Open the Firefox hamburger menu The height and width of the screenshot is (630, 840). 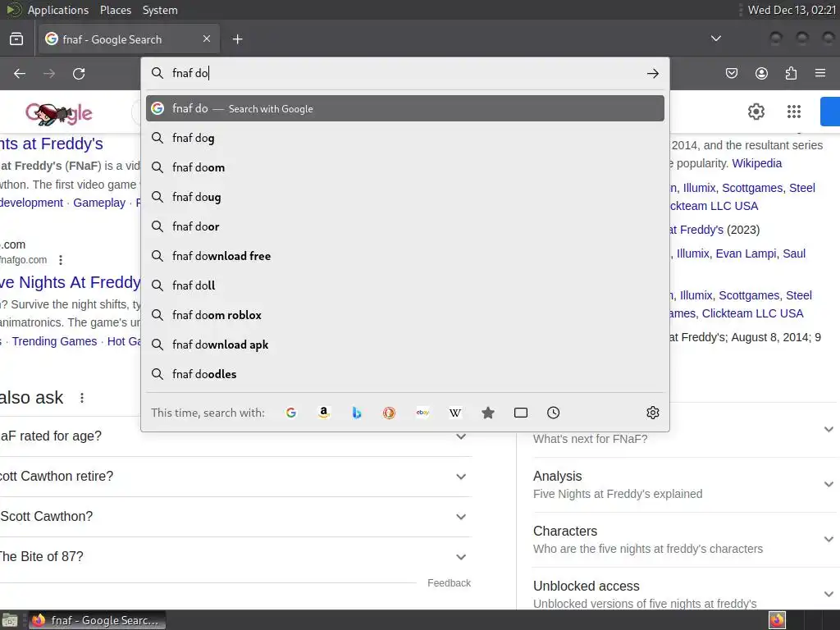[820, 73]
